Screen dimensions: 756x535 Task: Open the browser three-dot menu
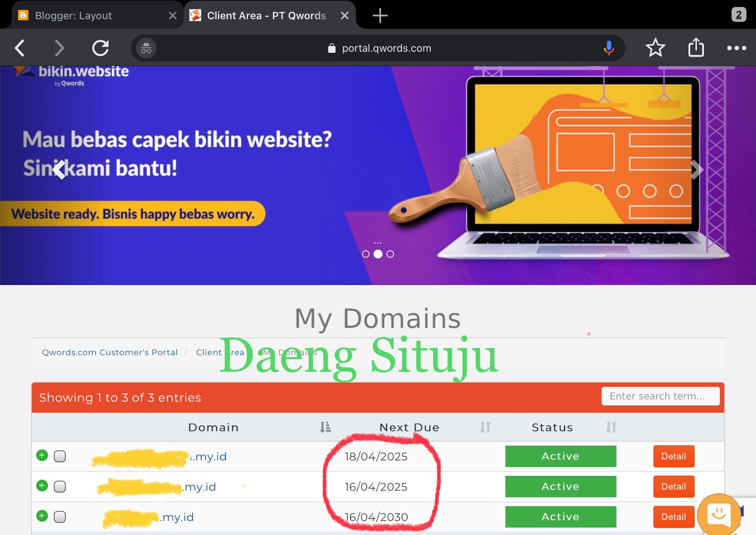click(737, 48)
